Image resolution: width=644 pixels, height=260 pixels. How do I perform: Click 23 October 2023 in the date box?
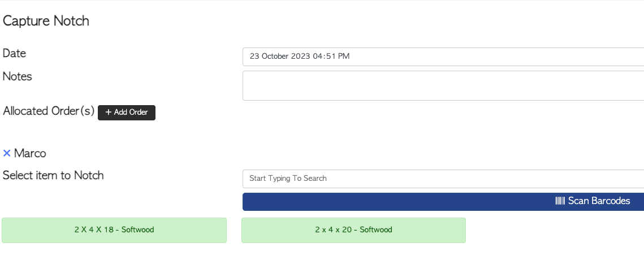click(x=280, y=57)
